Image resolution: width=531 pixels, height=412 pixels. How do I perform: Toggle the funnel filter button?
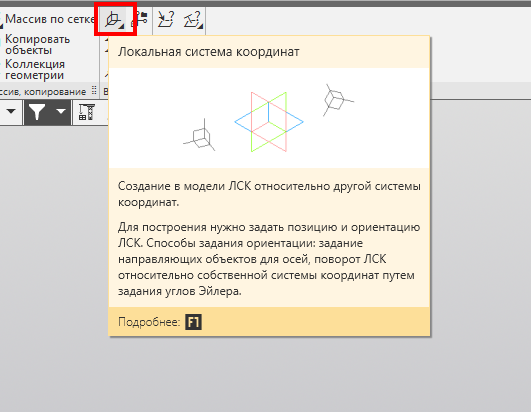(x=37, y=112)
